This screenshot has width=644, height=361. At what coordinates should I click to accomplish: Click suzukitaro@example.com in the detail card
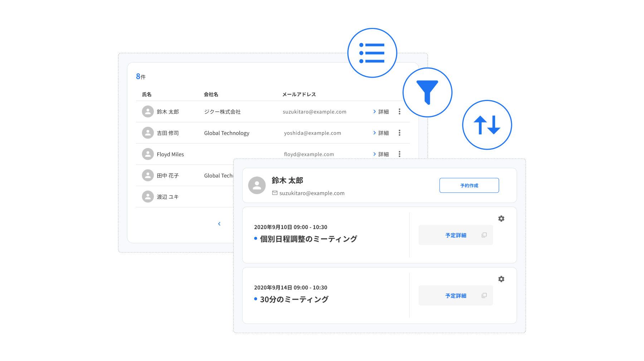click(x=312, y=193)
